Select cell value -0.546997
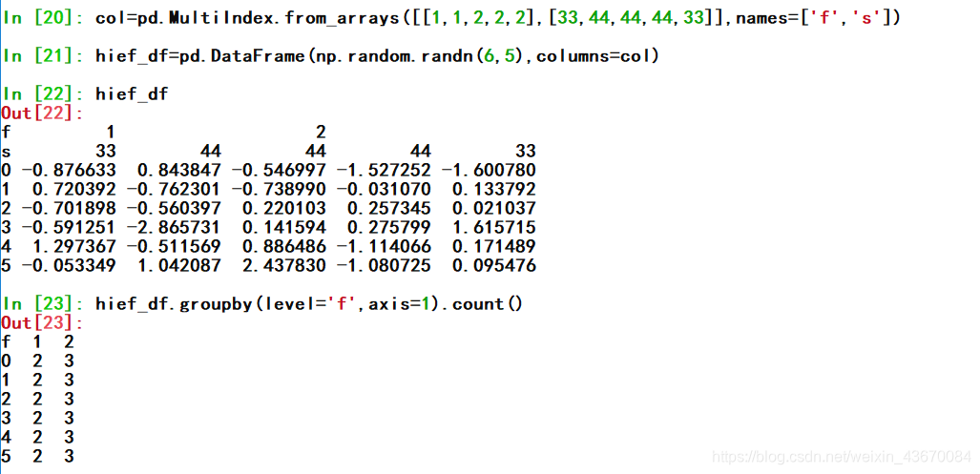The width and height of the screenshot is (980, 474). click(x=279, y=171)
